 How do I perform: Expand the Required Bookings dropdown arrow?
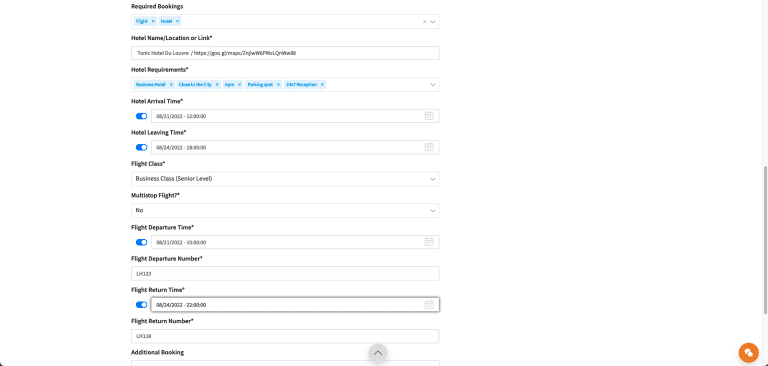[x=433, y=22]
